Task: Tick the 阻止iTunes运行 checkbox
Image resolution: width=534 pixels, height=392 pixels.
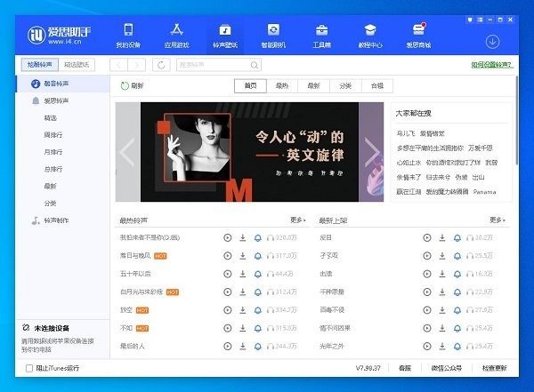Action: 28,368
